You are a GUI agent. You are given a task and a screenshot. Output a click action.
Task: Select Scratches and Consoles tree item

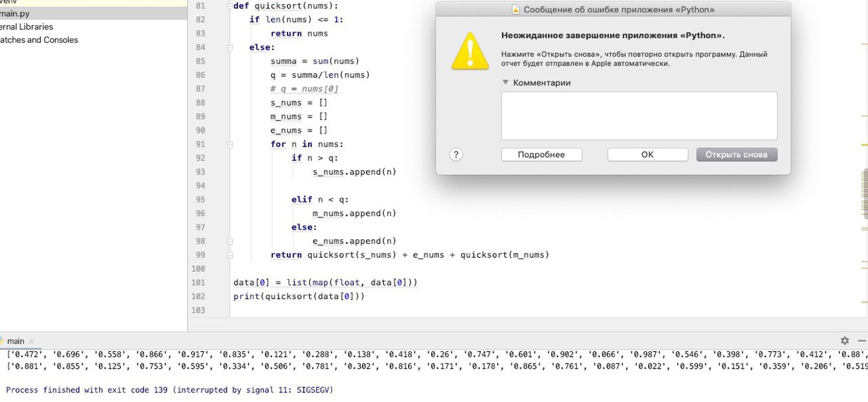(39, 40)
